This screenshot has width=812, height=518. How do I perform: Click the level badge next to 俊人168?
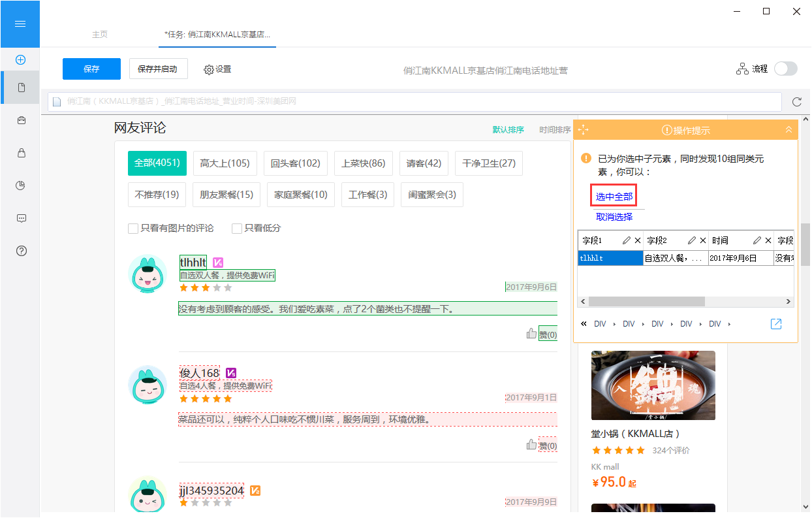230,373
